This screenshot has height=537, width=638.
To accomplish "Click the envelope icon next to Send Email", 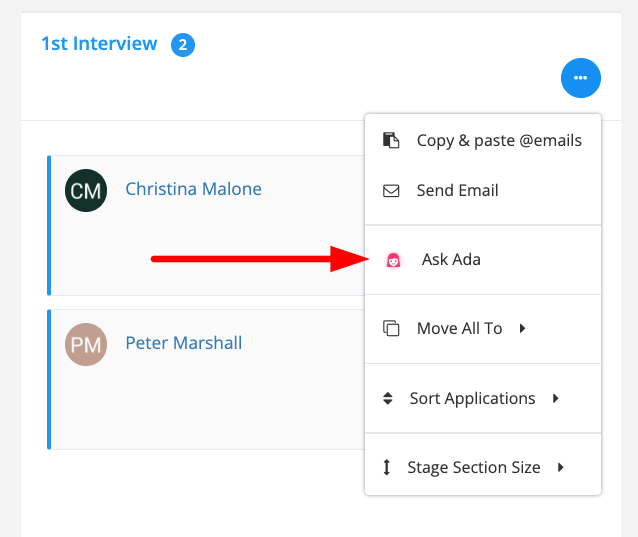I will tap(392, 190).
